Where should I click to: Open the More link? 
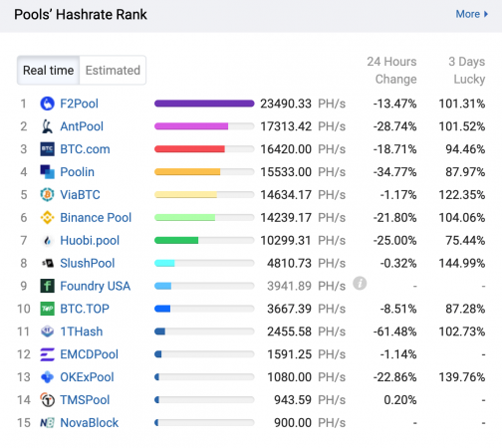coord(471,14)
